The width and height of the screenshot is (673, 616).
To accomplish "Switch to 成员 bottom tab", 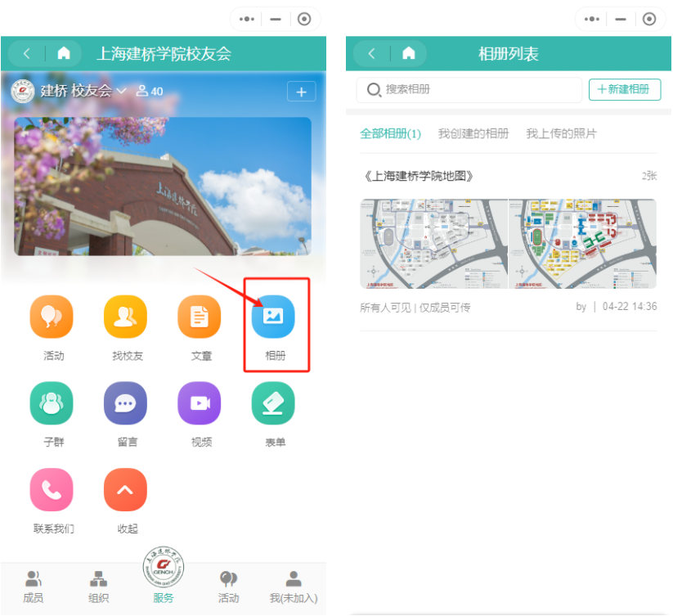I will [33, 587].
